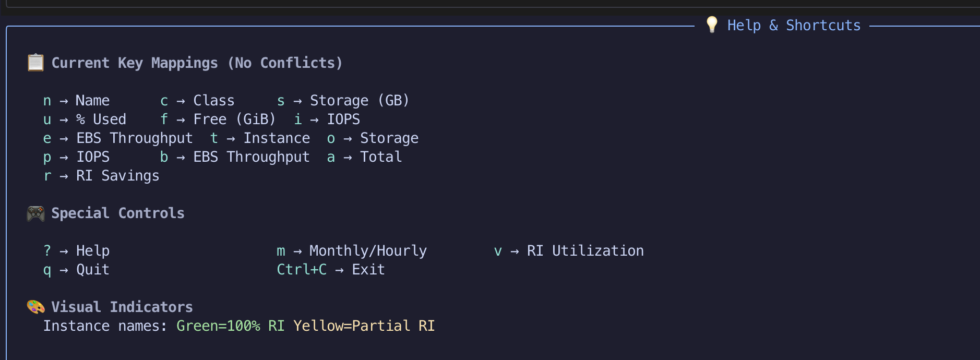Click the 'u → % Used' entry
This screenshot has height=360, width=980.
[x=85, y=119]
